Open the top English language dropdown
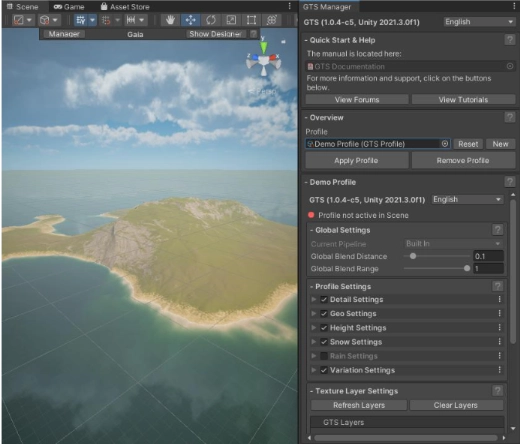The height and width of the screenshot is (444, 520). click(x=479, y=22)
